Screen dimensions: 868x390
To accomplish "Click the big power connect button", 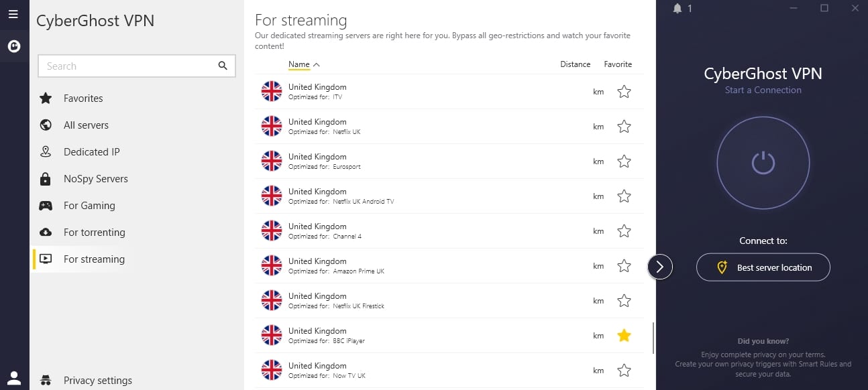I will pos(763,163).
